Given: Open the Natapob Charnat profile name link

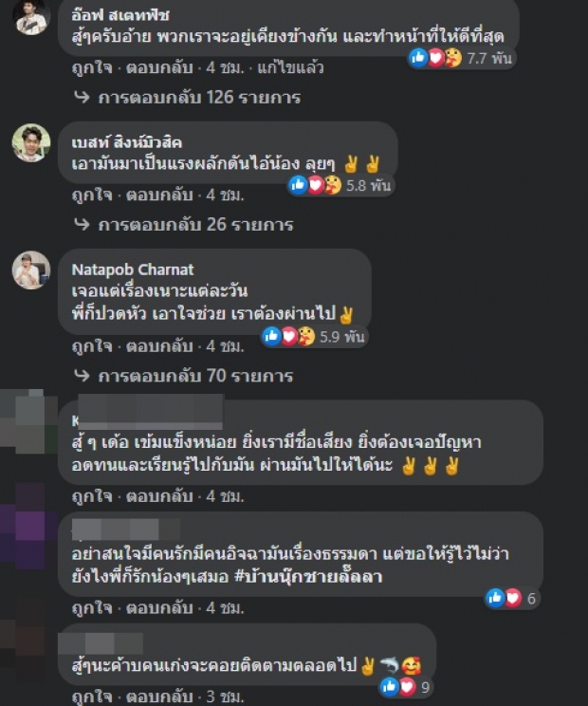Looking at the screenshot, I should pos(133,269).
